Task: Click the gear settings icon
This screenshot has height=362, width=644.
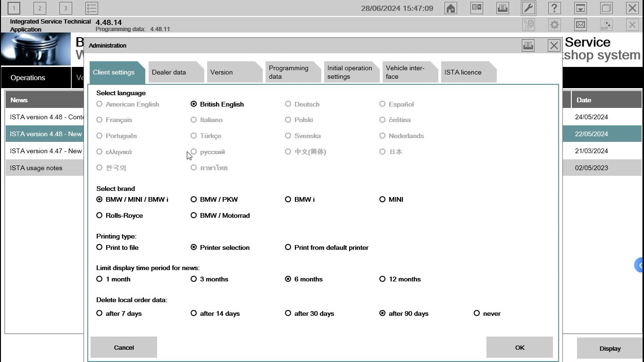Action: click(x=554, y=25)
